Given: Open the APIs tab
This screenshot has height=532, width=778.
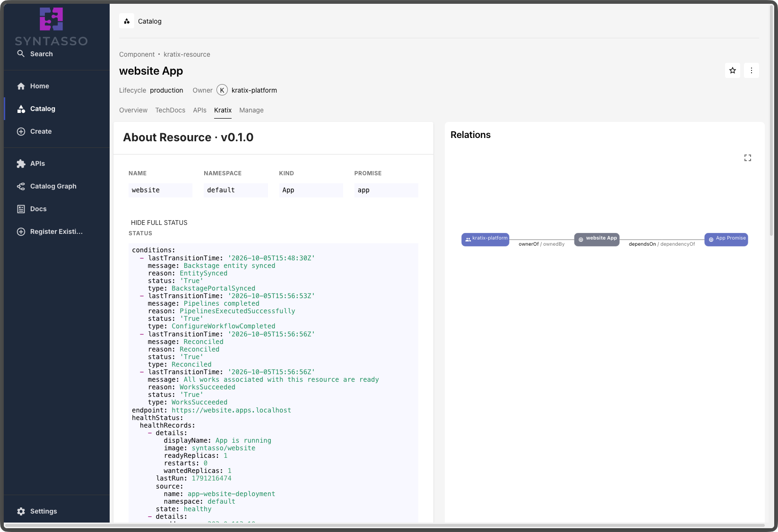Looking at the screenshot, I should pyautogui.click(x=199, y=110).
